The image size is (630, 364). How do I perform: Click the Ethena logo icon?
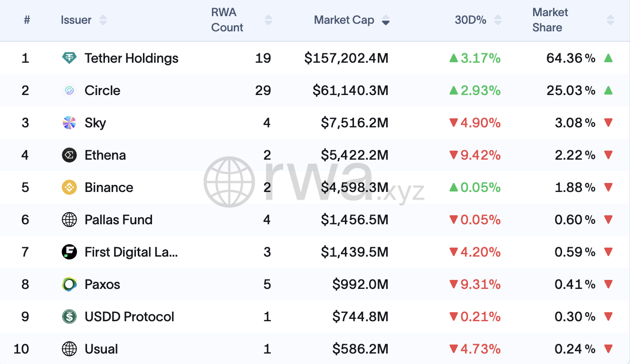(69, 155)
